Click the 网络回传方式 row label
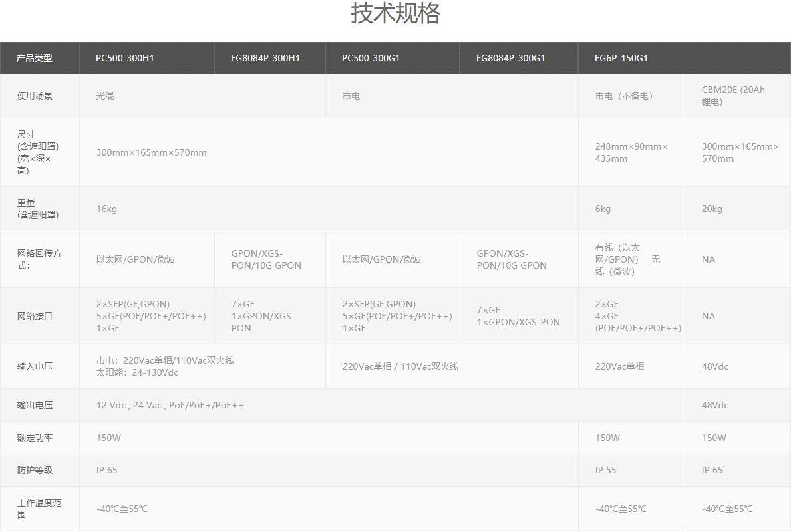Viewport: 791px width, 532px height. [x=39, y=259]
